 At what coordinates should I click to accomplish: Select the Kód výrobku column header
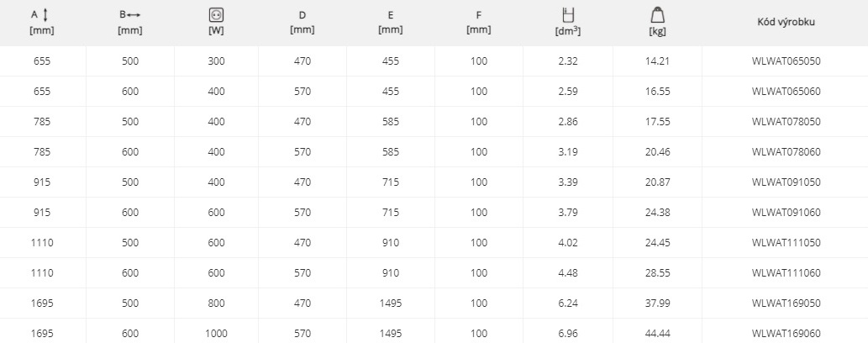[786, 22]
